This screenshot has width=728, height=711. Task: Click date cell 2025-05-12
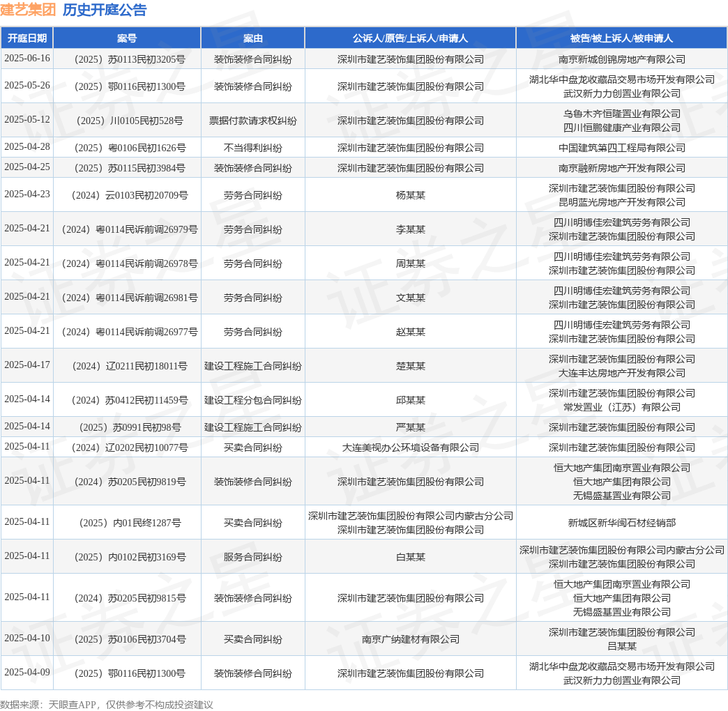27,120
